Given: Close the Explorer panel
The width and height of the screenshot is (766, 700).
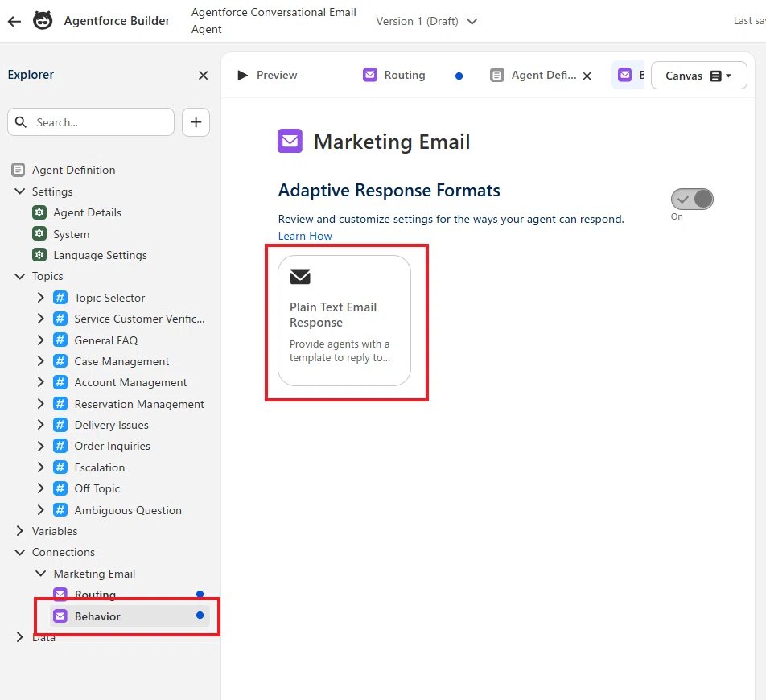Looking at the screenshot, I should 204,75.
